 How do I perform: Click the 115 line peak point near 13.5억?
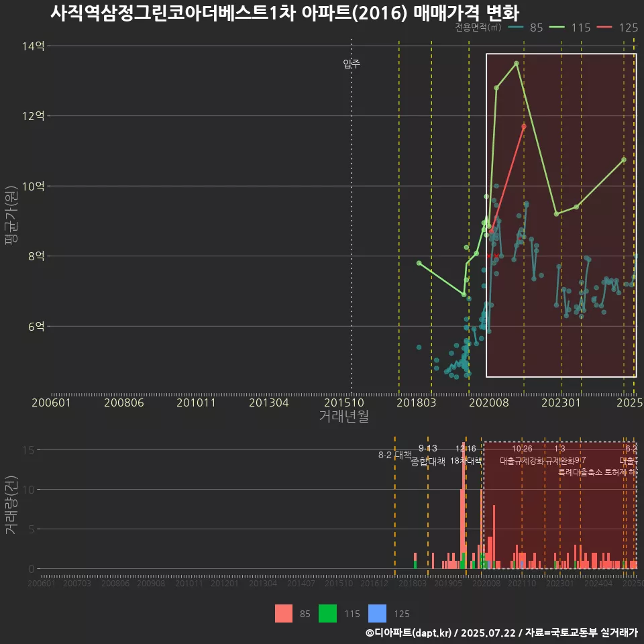click(x=517, y=64)
